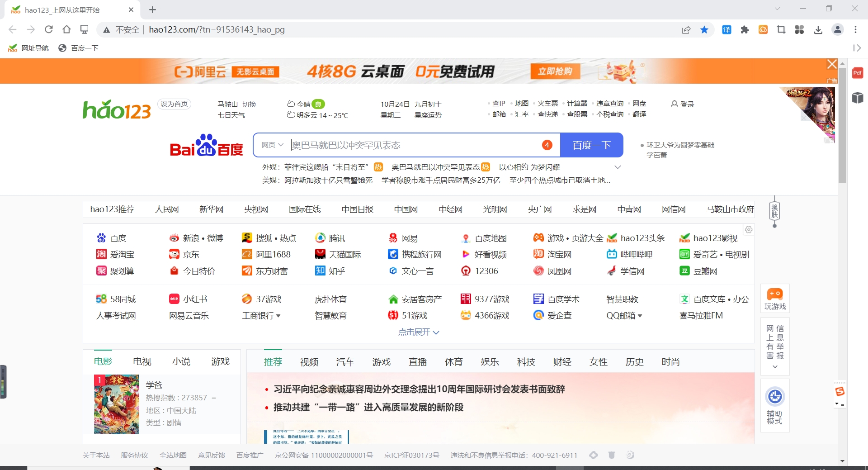
Task: Click the 百度一下 search button
Action: (592, 145)
